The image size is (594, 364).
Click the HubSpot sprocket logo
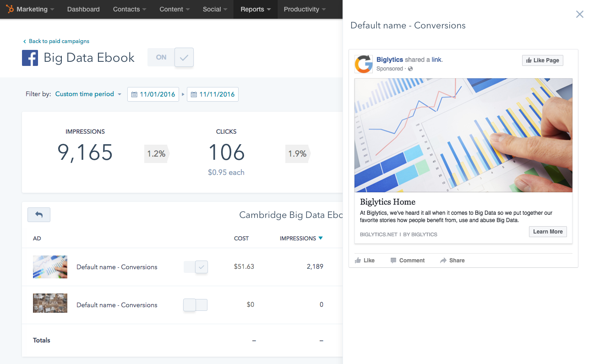(10, 9)
